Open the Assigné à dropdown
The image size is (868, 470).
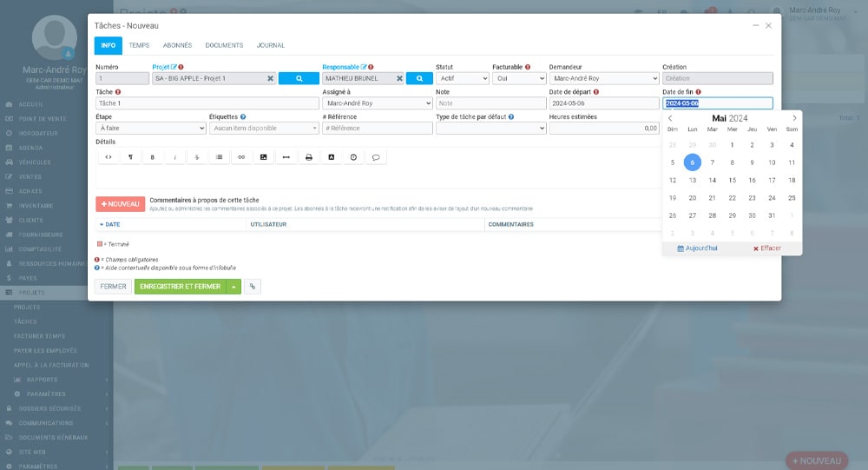point(377,103)
